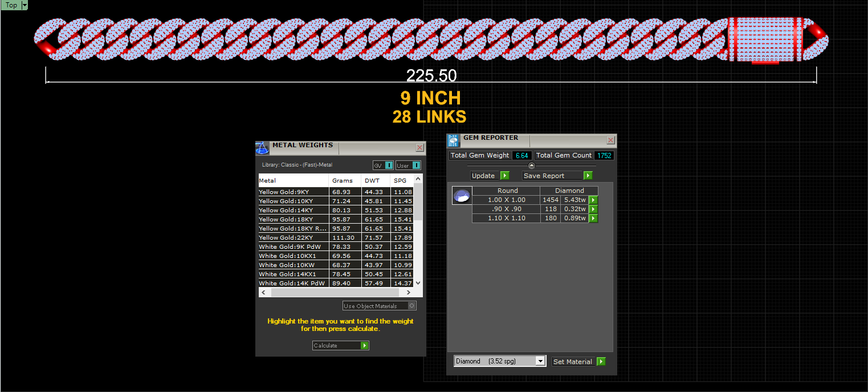The height and width of the screenshot is (392, 868).
Task: Click the SPG column header
Action: (x=402, y=180)
